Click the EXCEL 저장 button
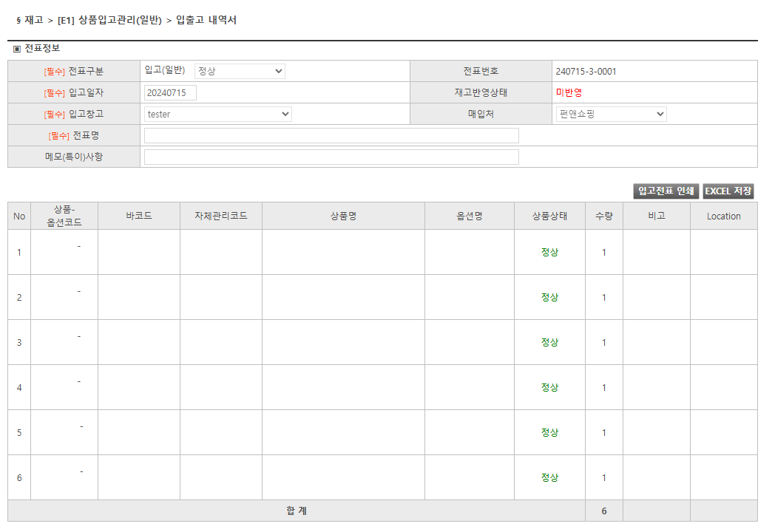The image size is (775, 532). 729,191
